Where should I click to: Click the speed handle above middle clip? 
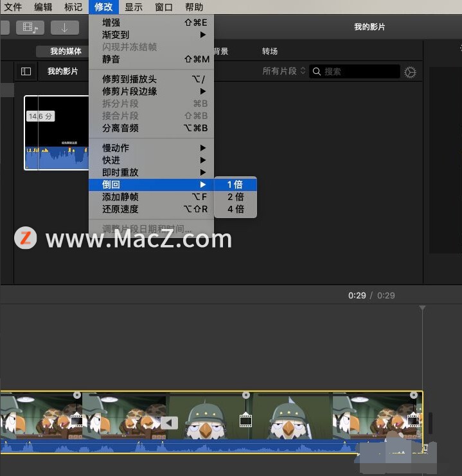click(x=245, y=394)
